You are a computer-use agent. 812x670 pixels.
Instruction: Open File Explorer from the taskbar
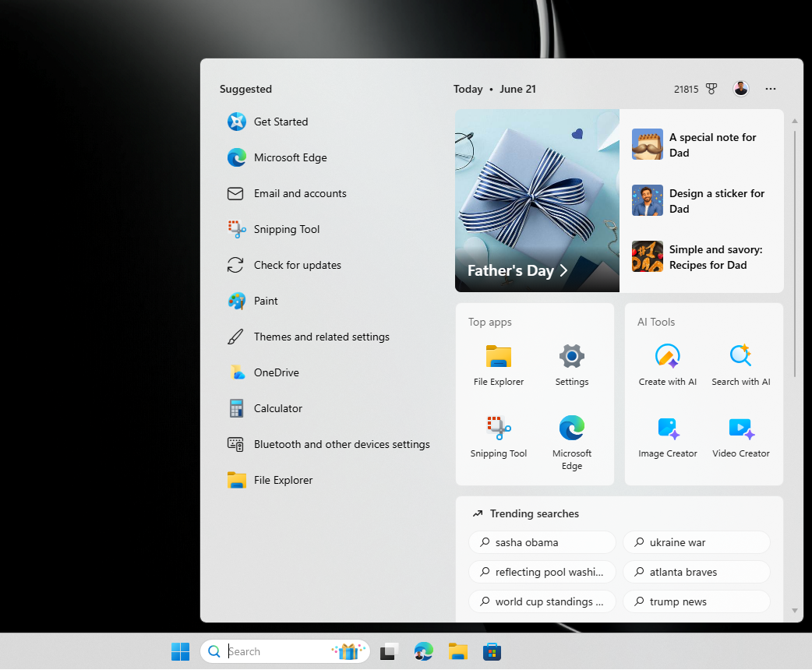[x=457, y=651]
